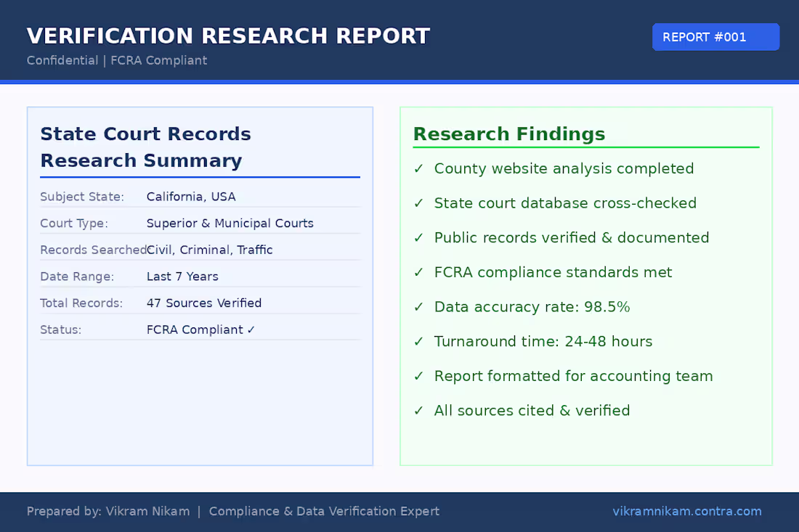The height and width of the screenshot is (532, 799).
Task: Click the checkmark next to State court database
Action: [x=418, y=204]
